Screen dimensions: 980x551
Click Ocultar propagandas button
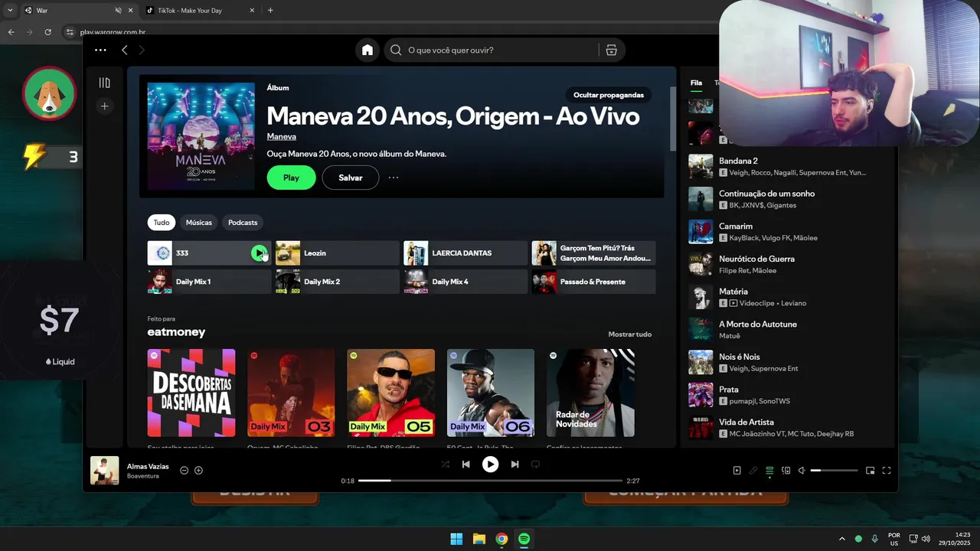609,95
